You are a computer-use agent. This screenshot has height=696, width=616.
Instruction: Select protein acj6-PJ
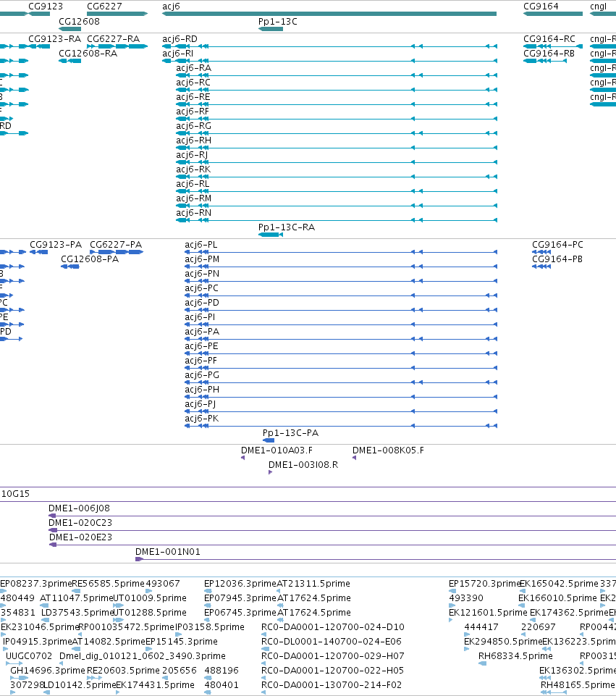tap(200, 404)
